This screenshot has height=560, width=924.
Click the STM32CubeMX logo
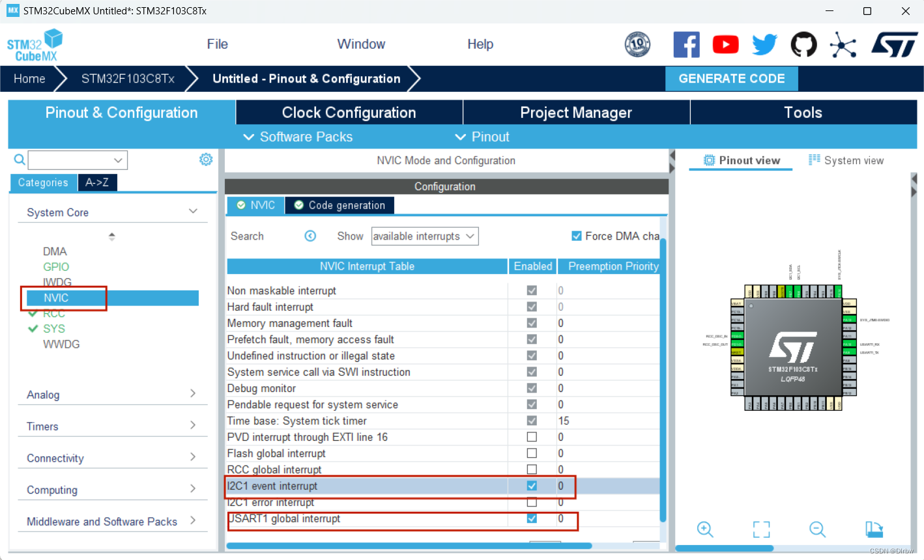[x=35, y=45]
